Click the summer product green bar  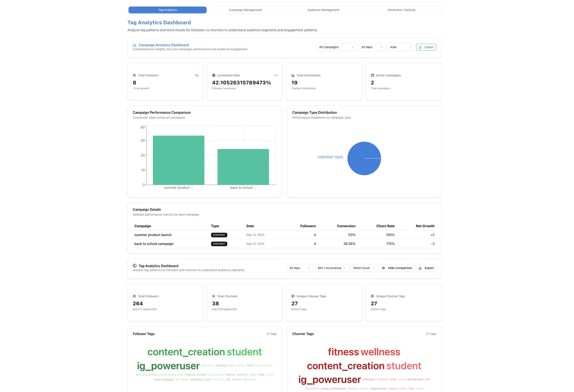click(x=178, y=160)
